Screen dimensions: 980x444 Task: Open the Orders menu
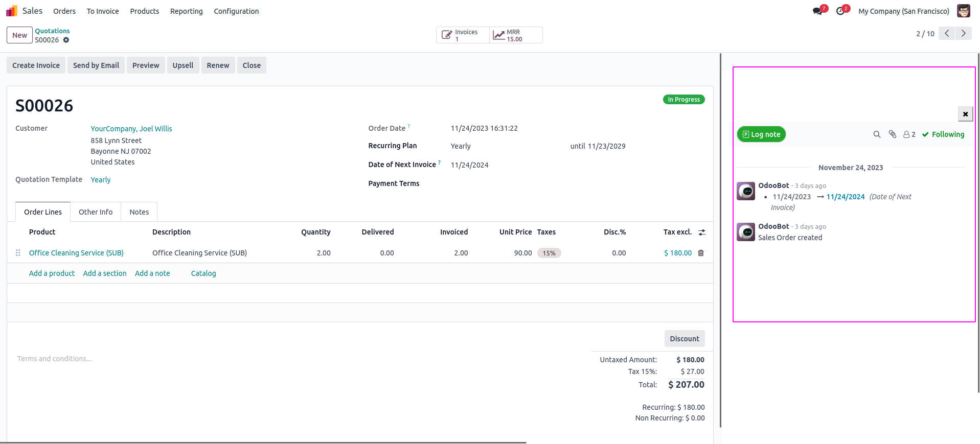(x=64, y=11)
